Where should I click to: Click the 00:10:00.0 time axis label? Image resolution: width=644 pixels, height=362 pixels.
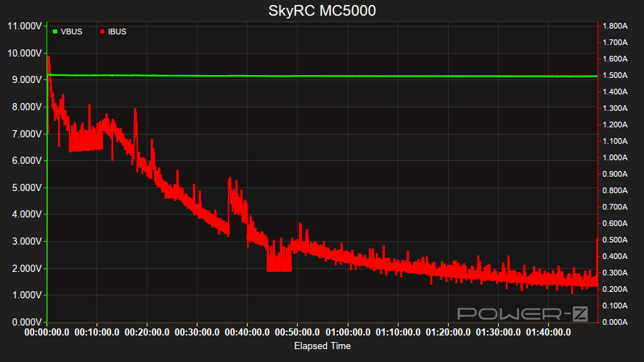coord(97,333)
